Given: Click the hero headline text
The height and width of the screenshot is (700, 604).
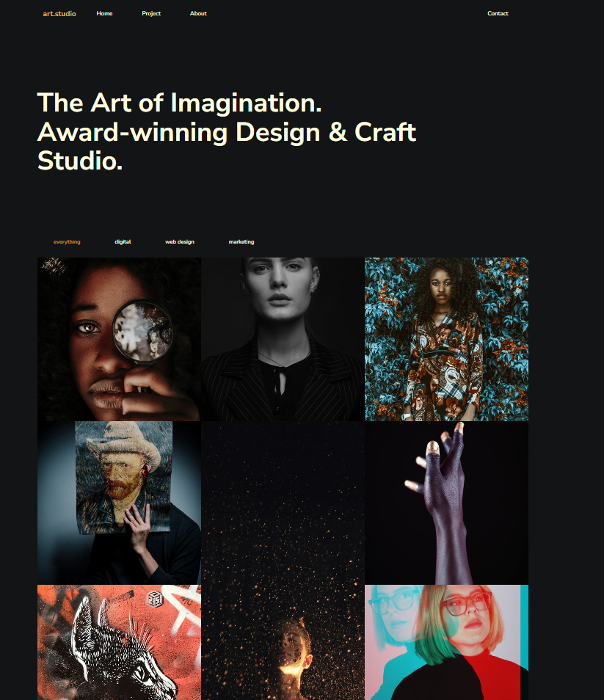Looking at the screenshot, I should [227, 131].
